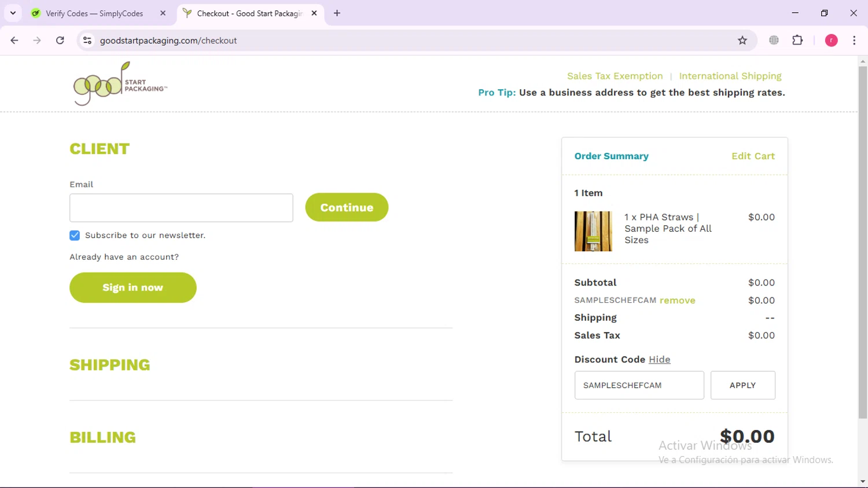This screenshot has height=488, width=868.
Task: Click the page vertical scrollbar
Action: (862, 242)
